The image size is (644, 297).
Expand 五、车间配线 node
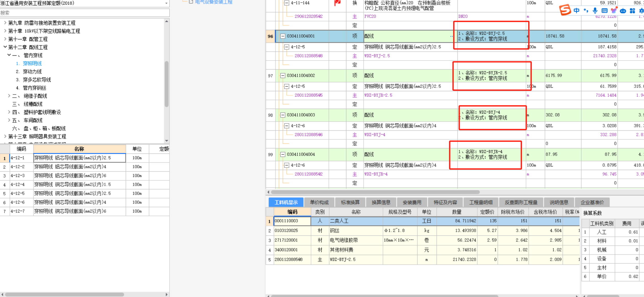click(9, 120)
